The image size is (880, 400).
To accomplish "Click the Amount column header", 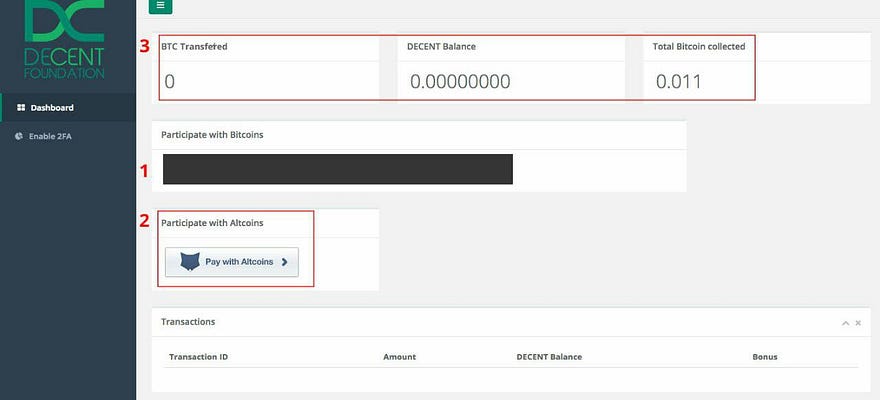I will tap(400, 357).
